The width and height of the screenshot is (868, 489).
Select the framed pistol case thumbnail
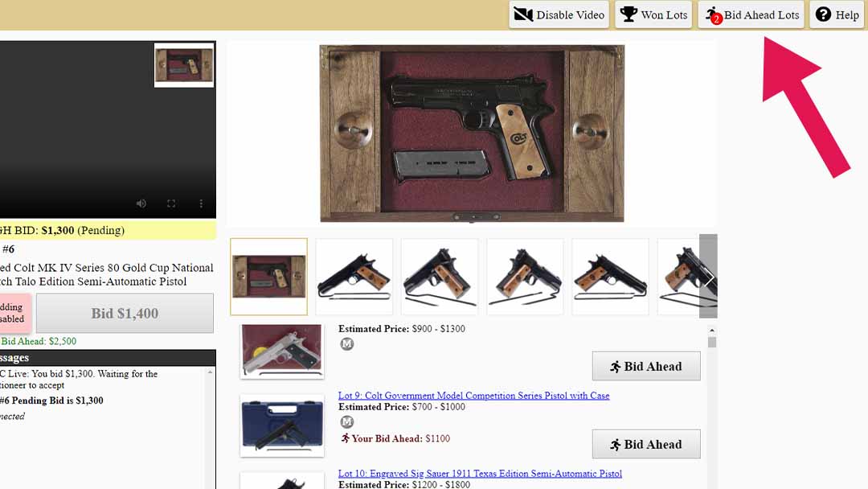[x=269, y=277]
